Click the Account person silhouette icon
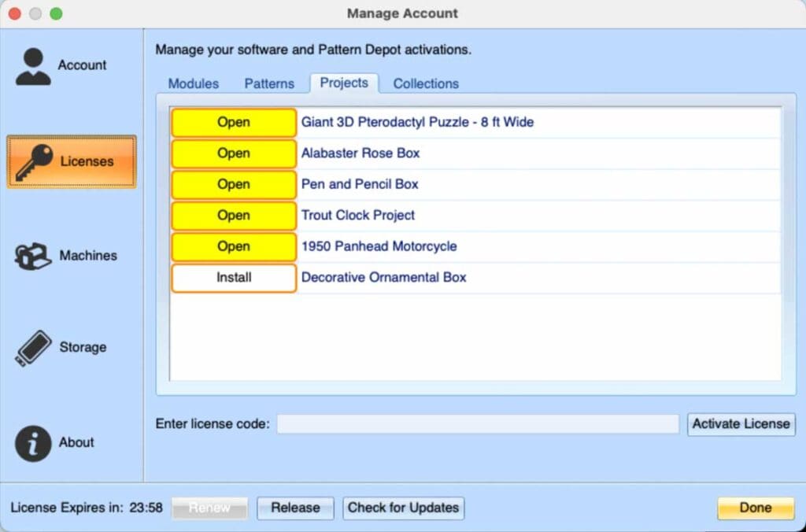This screenshot has height=532, width=806. (x=33, y=66)
